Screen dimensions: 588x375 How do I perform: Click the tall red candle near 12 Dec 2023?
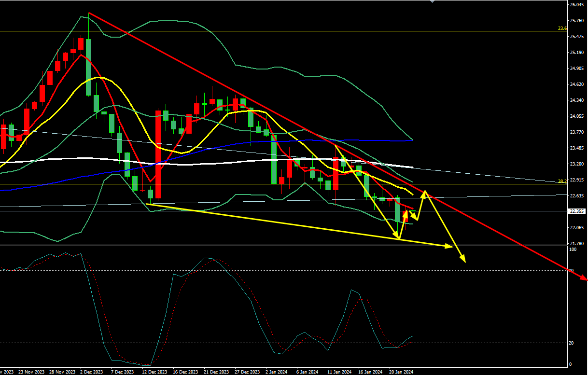(158, 154)
